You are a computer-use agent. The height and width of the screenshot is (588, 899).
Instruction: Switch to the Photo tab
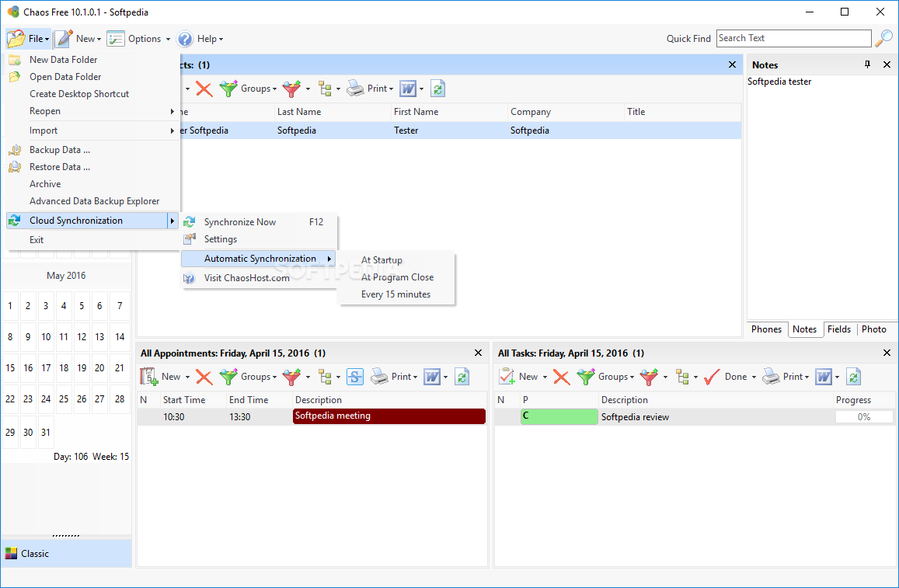[x=874, y=329]
